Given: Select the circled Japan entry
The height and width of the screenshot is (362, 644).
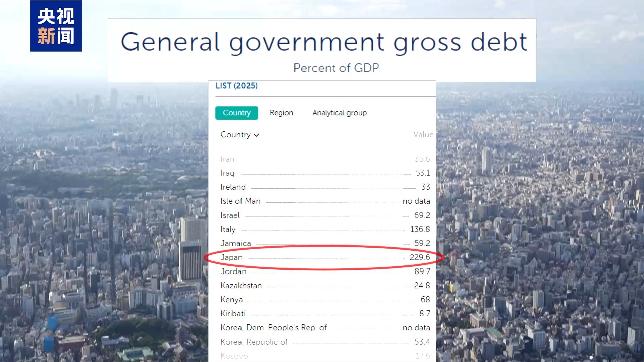Looking at the screenshot, I should [231, 257].
